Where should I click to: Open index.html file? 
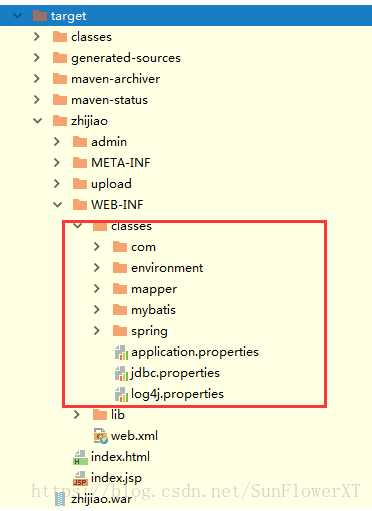pos(120,457)
